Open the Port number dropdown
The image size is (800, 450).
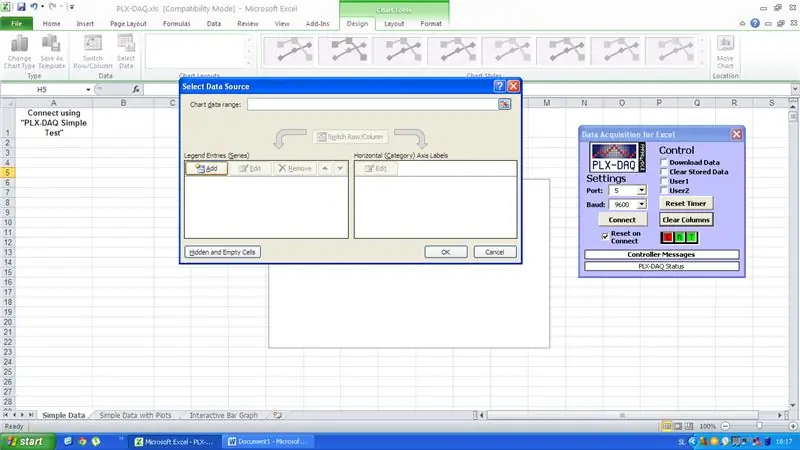tap(641, 190)
